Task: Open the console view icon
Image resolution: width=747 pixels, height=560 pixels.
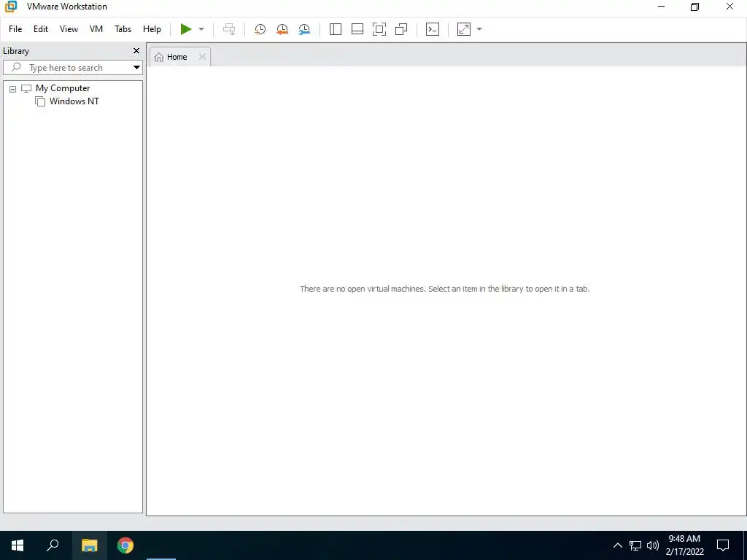Action: pyautogui.click(x=433, y=29)
